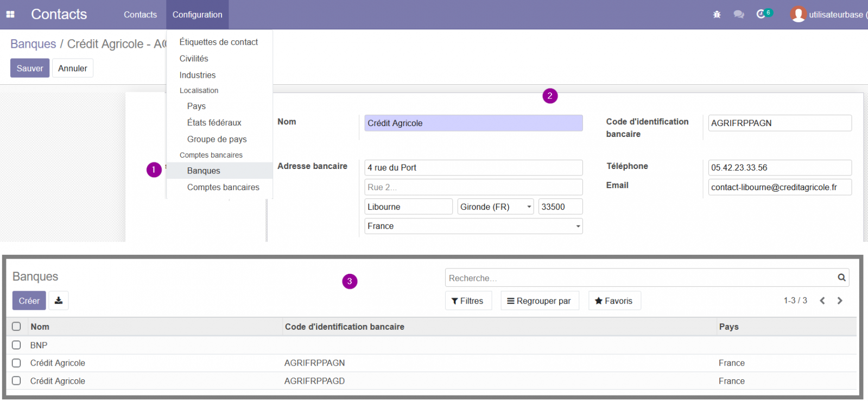
Task: Go to next page arrow
Action: tap(840, 300)
